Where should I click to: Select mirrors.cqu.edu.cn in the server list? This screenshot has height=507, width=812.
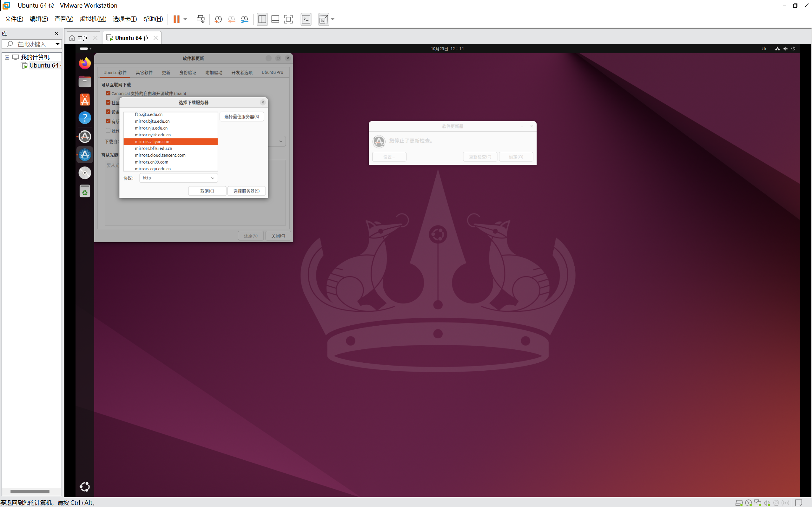170,168
